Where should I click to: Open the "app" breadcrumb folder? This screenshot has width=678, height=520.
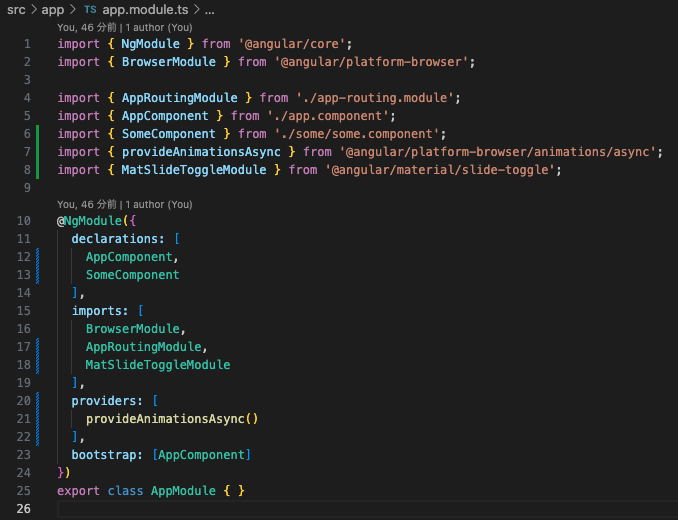[53, 9]
